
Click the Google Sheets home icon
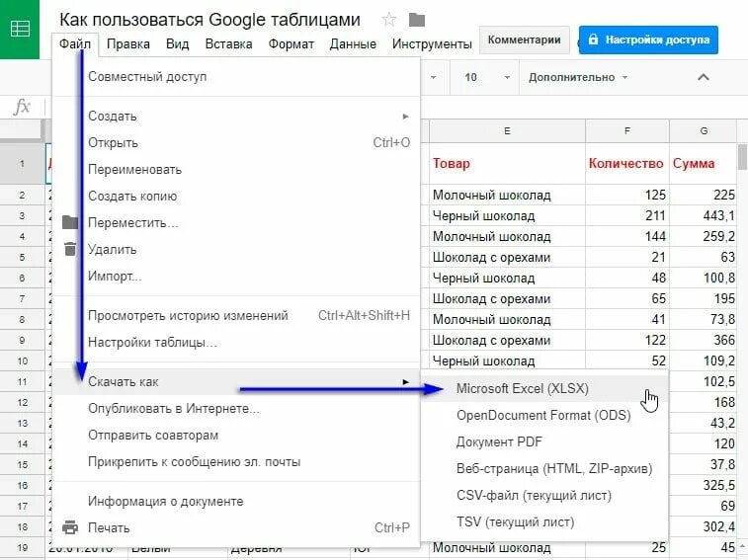20,29
